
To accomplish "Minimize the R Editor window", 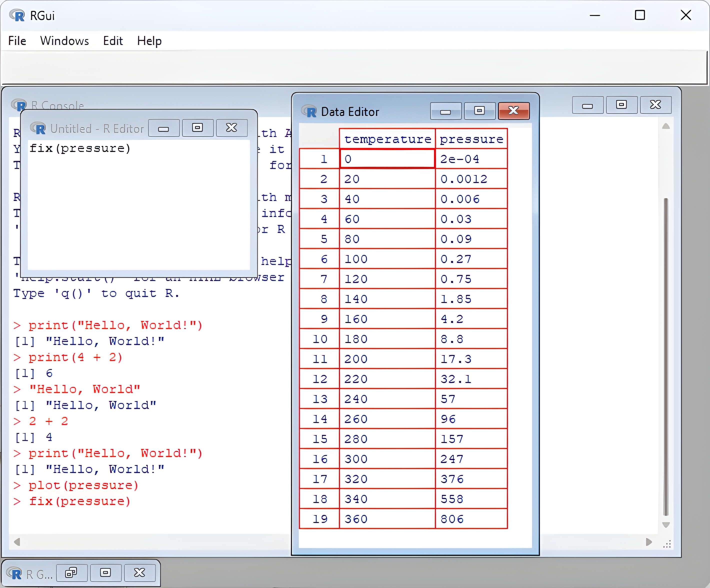I will 164,128.
